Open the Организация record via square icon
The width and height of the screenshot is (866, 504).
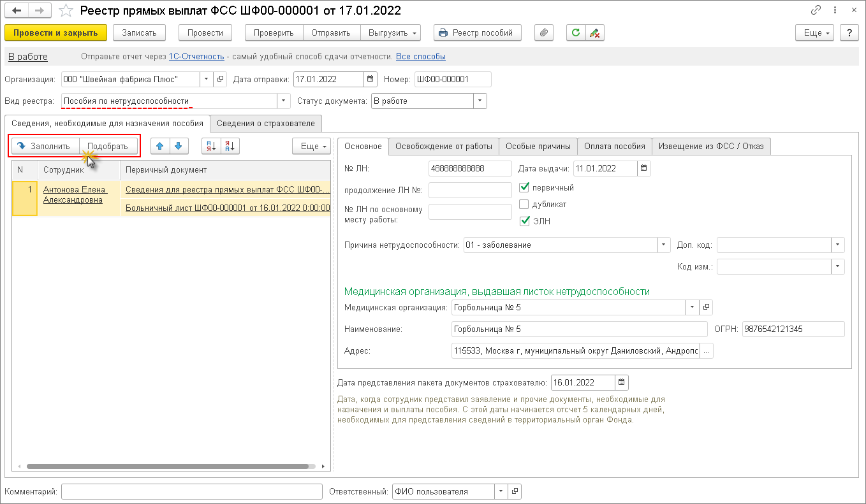tap(221, 80)
